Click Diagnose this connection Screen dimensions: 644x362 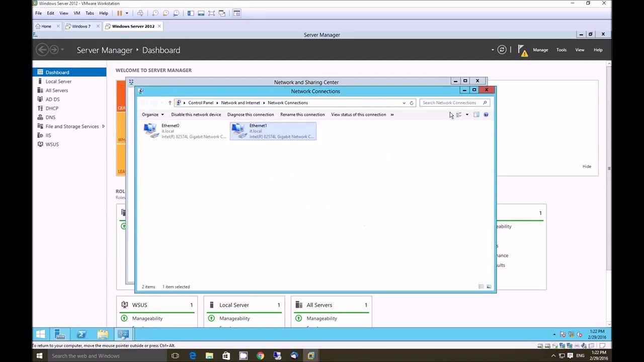pos(251,115)
